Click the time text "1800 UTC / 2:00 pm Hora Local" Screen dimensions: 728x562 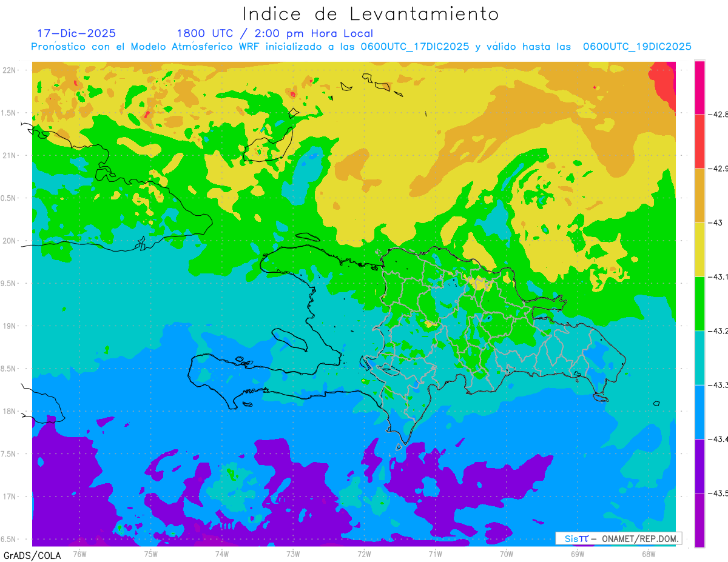coord(275,33)
